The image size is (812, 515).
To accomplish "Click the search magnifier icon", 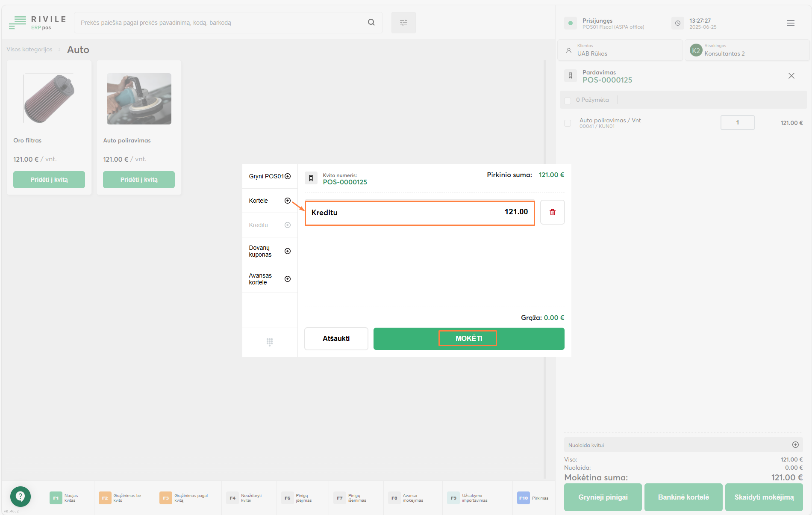I will point(371,22).
